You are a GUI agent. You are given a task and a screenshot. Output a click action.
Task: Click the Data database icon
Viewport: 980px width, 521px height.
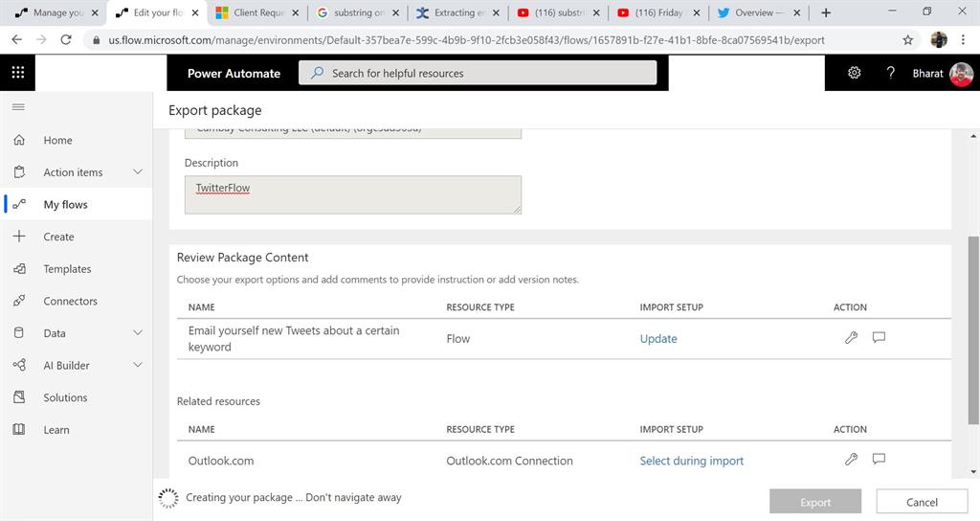tap(19, 332)
